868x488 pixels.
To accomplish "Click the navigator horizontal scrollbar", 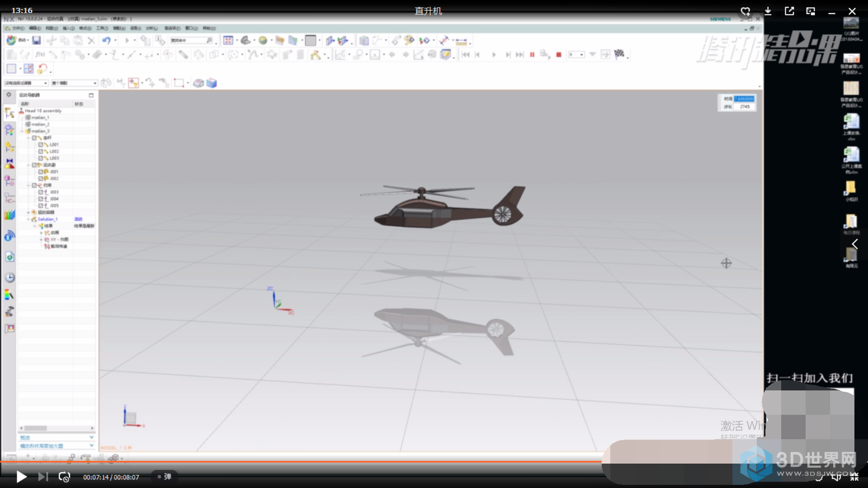I will coord(57,428).
